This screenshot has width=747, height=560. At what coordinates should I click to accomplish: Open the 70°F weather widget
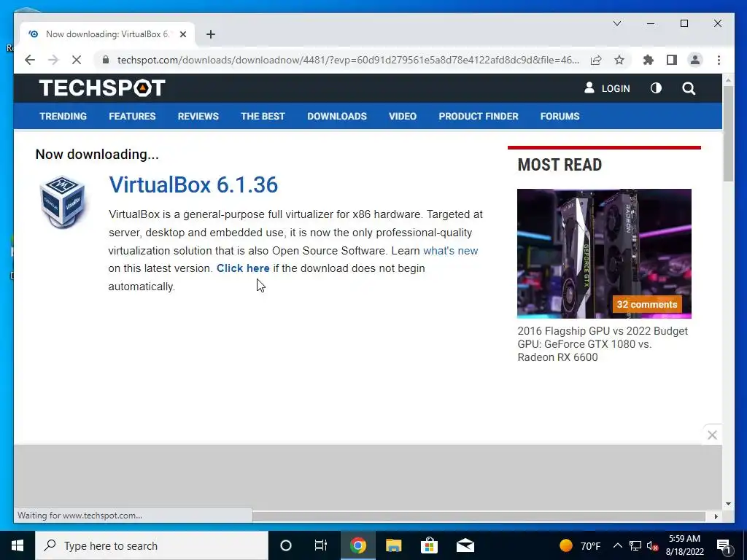click(580, 545)
